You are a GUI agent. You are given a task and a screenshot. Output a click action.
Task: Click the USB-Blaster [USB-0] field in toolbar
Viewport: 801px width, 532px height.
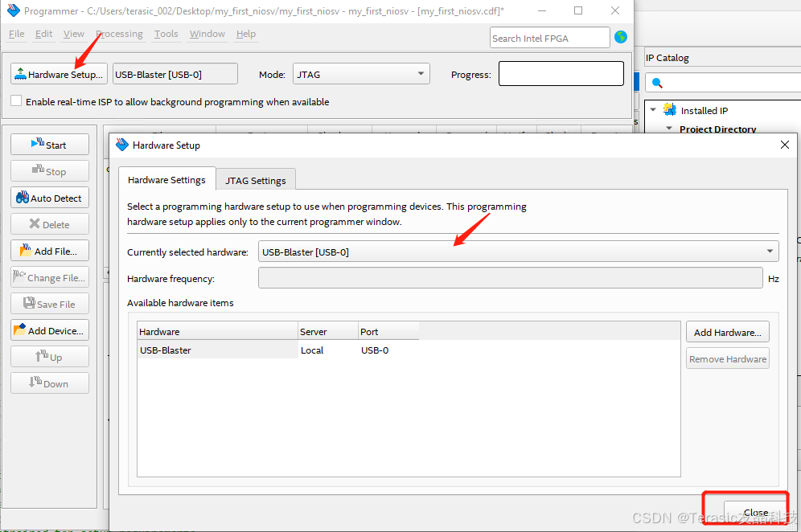[175, 74]
